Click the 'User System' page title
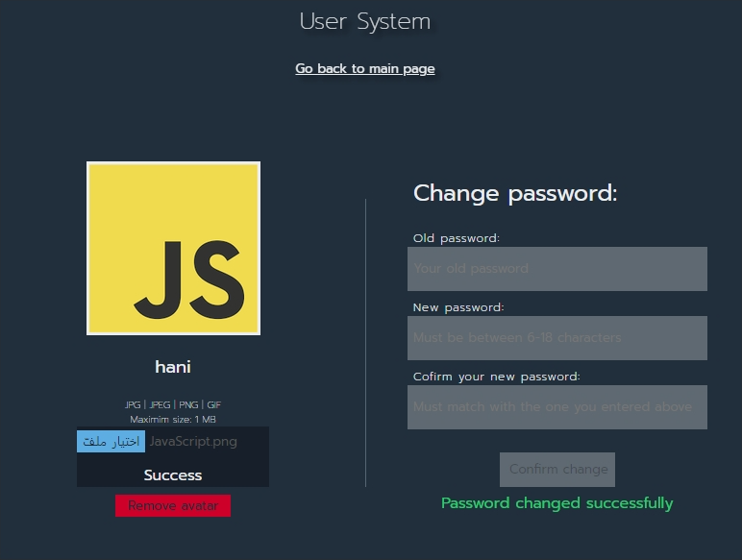The image size is (742, 560). point(365,21)
